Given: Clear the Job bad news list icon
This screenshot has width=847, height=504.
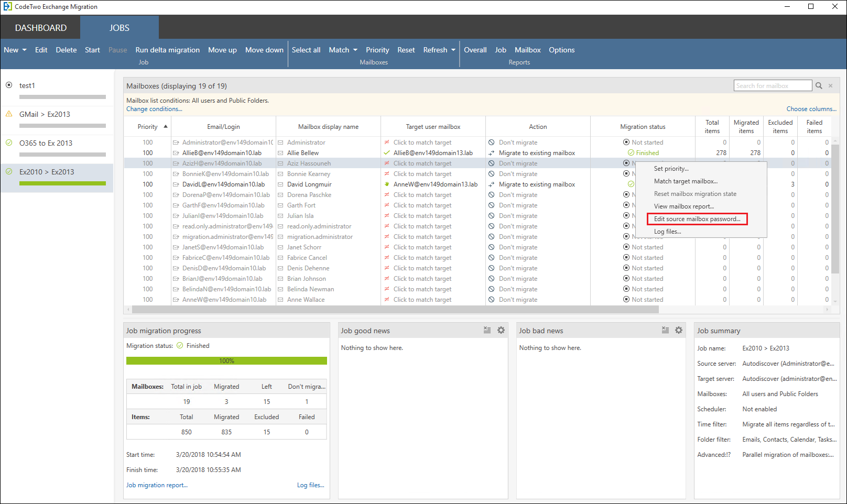Looking at the screenshot, I should (x=665, y=330).
